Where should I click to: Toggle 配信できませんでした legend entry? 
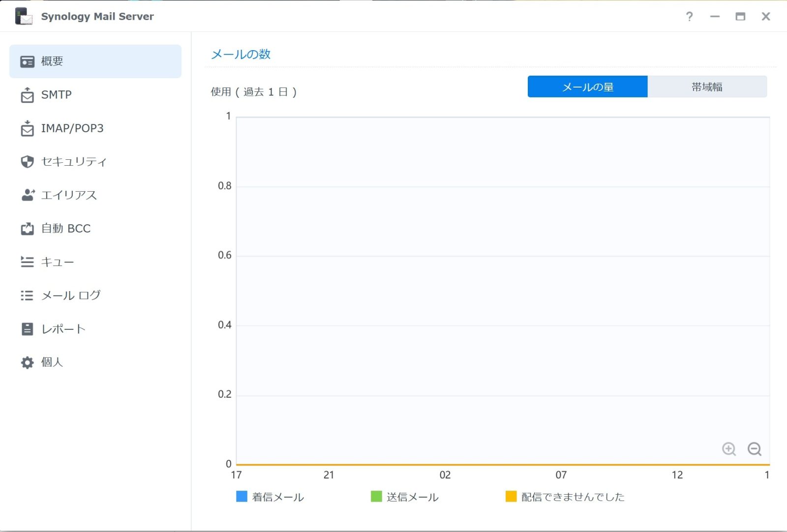tap(566, 497)
